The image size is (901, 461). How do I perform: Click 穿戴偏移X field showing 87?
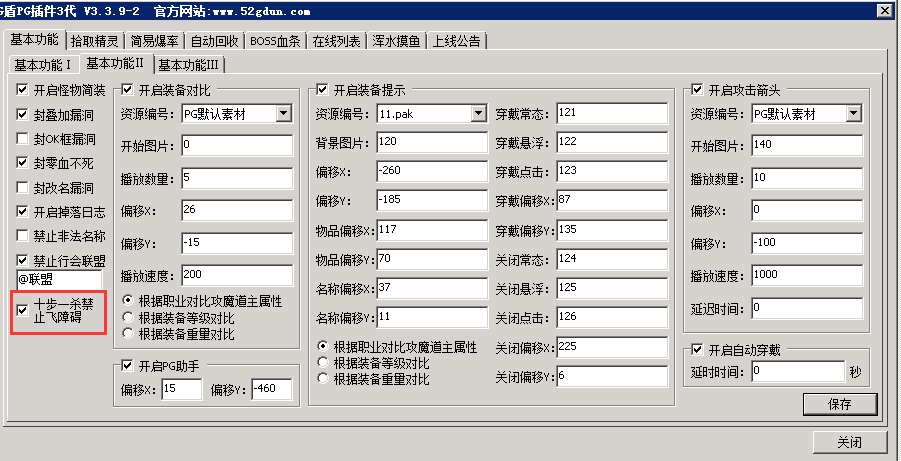click(613, 201)
